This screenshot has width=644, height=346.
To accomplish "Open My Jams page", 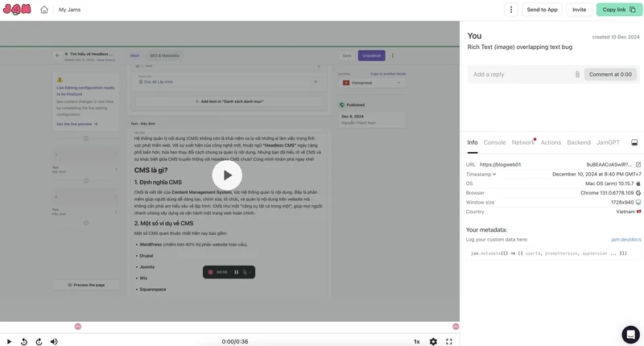I will [x=69, y=10].
